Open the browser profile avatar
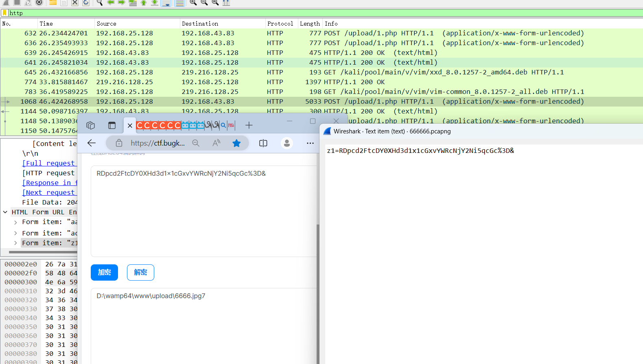Viewport: 643px width, 364px height. coord(287,143)
